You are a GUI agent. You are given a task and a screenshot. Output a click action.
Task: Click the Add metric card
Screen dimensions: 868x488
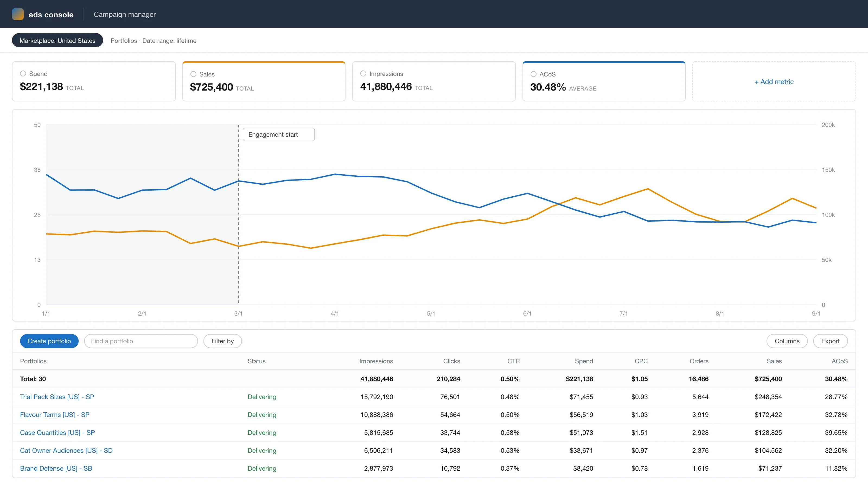click(774, 82)
